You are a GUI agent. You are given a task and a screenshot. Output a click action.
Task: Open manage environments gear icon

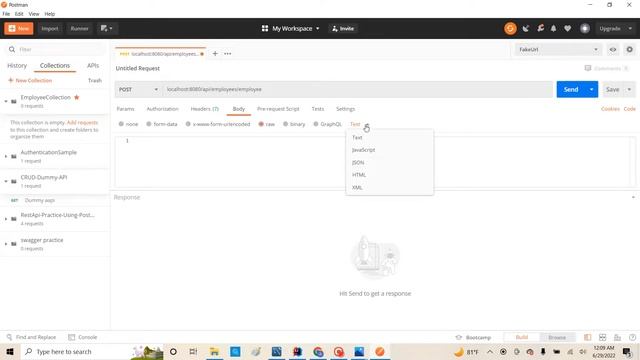click(629, 49)
